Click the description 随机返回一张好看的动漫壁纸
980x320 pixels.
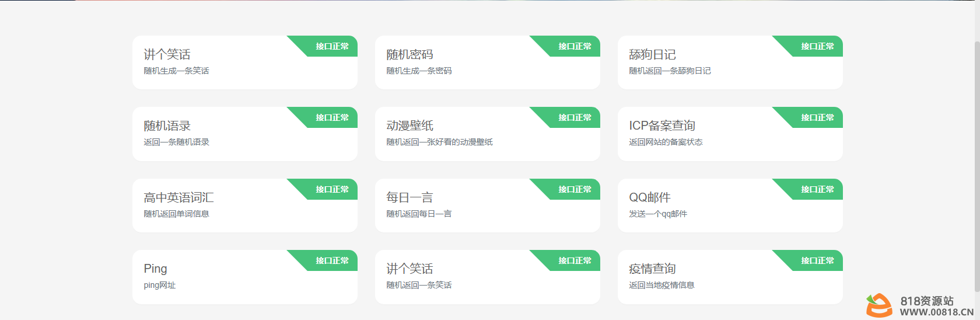pyautogui.click(x=439, y=142)
